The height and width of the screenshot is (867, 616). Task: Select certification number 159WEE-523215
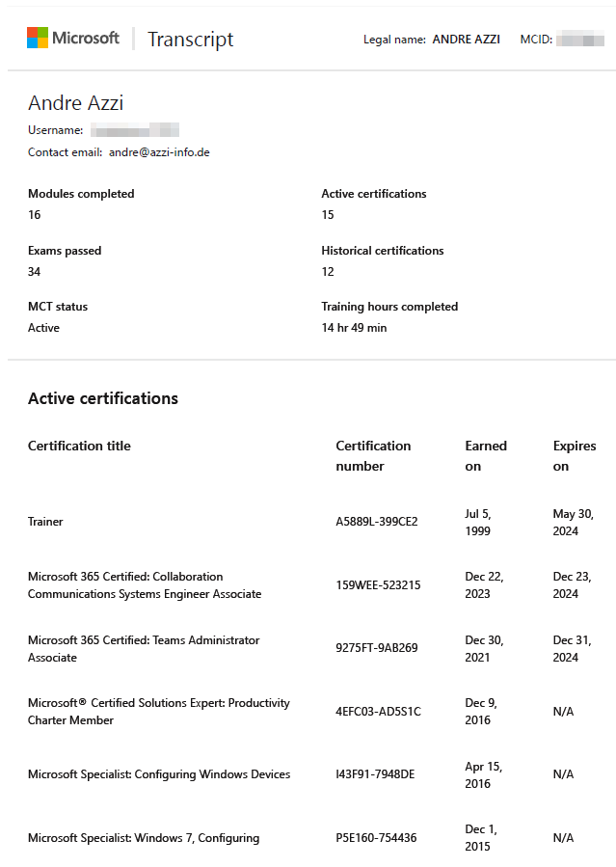click(378, 585)
